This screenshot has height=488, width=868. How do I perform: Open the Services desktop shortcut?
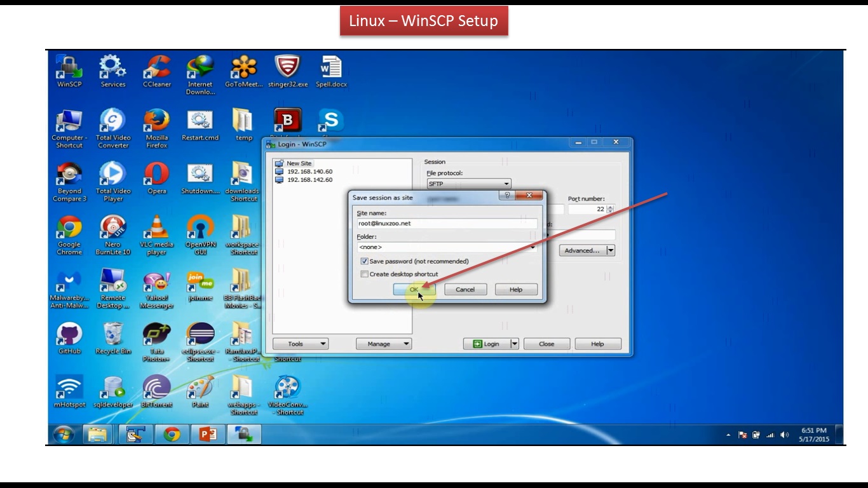(x=113, y=71)
